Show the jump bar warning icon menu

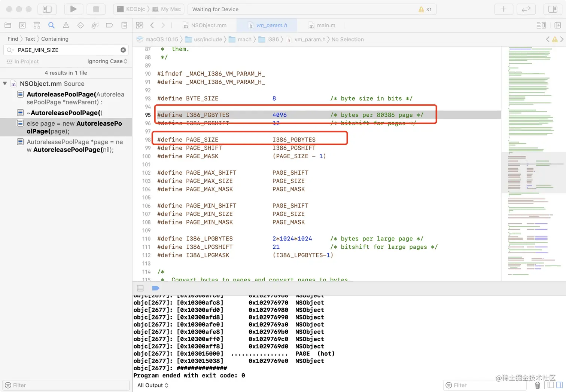[555, 39]
